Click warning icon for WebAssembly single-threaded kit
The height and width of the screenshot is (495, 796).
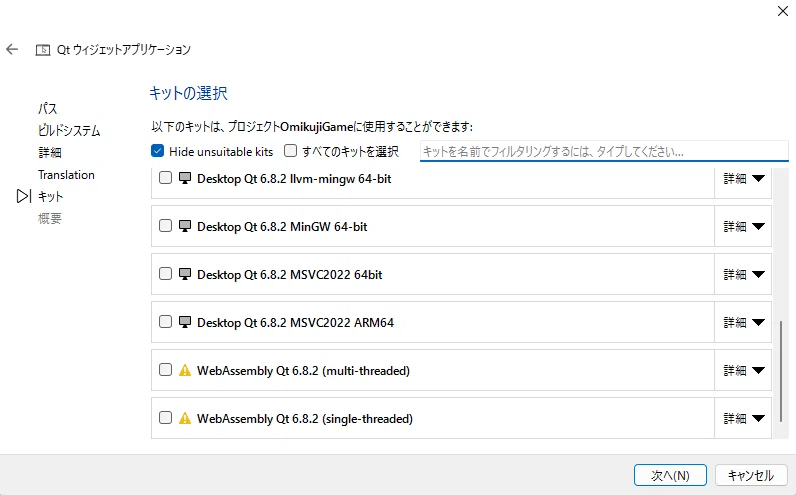pos(185,418)
